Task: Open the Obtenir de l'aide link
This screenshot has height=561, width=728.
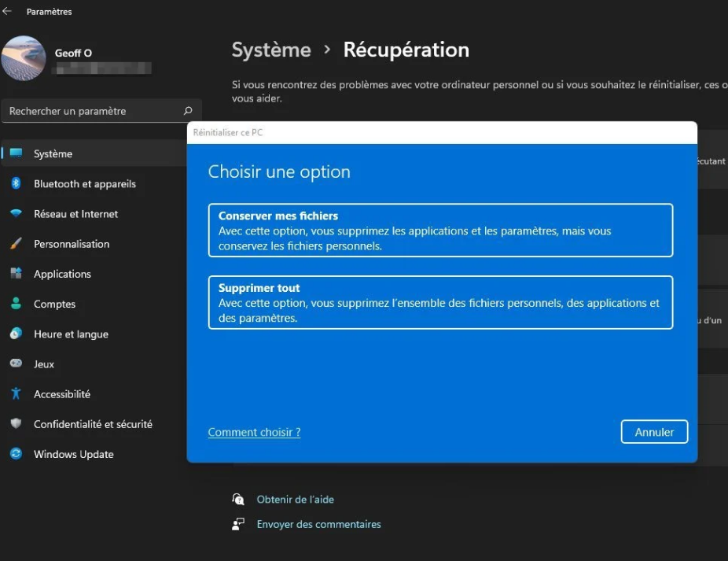Action: [295, 499]
